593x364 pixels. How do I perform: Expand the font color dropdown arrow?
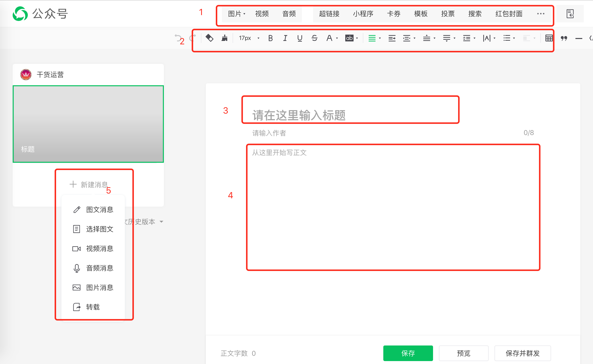pyautogui.click(x=337, y=38)
